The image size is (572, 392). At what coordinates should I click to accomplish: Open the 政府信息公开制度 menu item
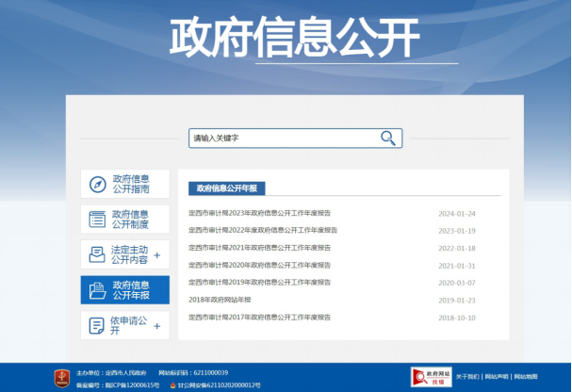coord(131,220)
